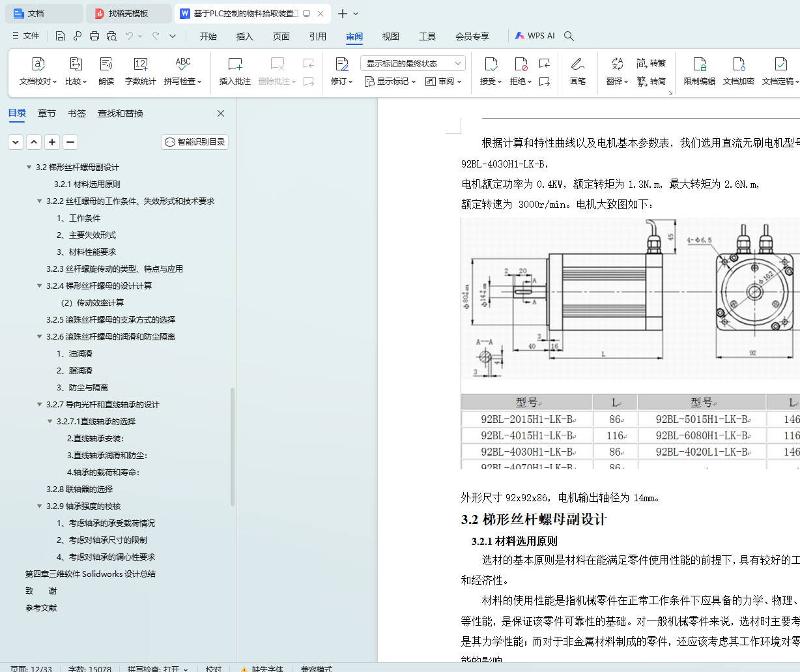The height and width of the screenshot is (672, 800).
Task: Collapse the 3.2.4 梯形丝杆螺母的设计计算 node
Action: coord(40,286)
